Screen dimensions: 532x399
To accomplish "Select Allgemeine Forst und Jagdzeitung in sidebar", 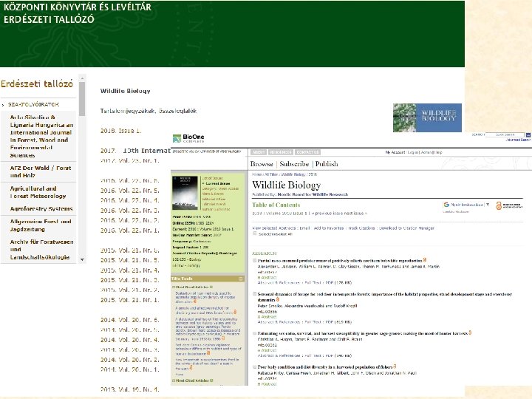I will pyautogui.click(x=41, y=225).
